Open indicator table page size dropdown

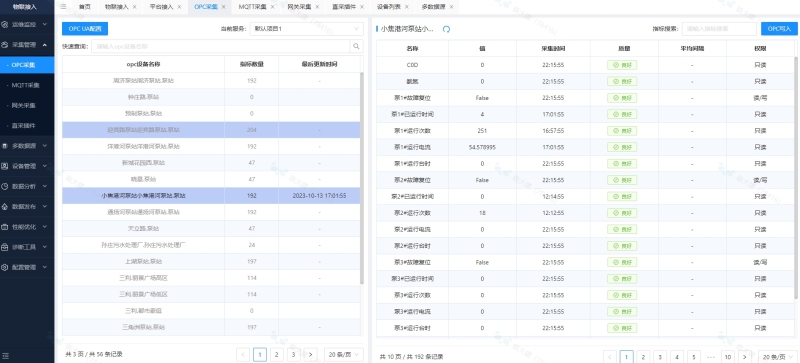point(778,356)
